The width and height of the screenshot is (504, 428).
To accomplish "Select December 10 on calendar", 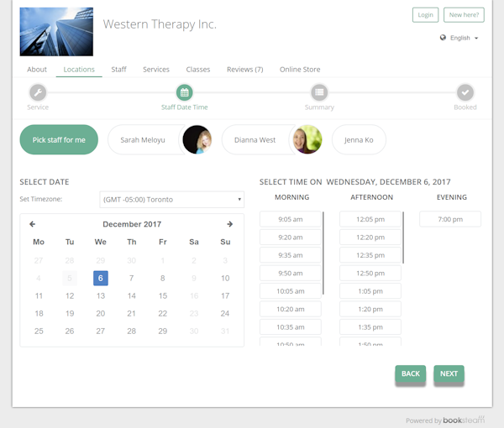I will tap(225, 278).
